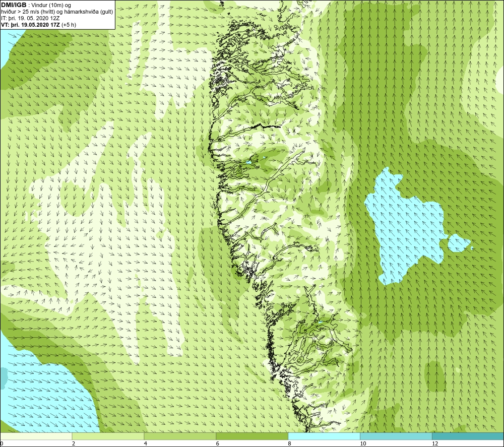Click the scale label '8'
This screenshot has height=447, width=504.
tap(290, 444)
